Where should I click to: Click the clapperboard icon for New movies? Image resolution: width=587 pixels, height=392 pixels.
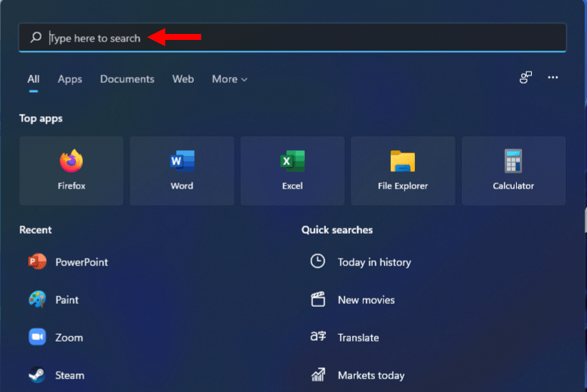(318, 299)
